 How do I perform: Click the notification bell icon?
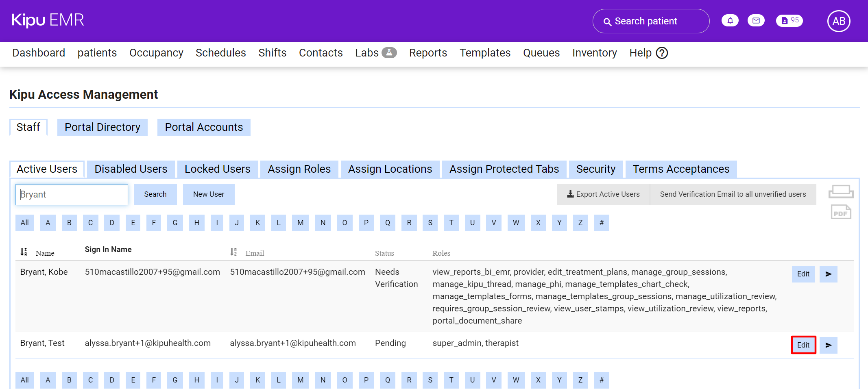[x=730, y=21]
